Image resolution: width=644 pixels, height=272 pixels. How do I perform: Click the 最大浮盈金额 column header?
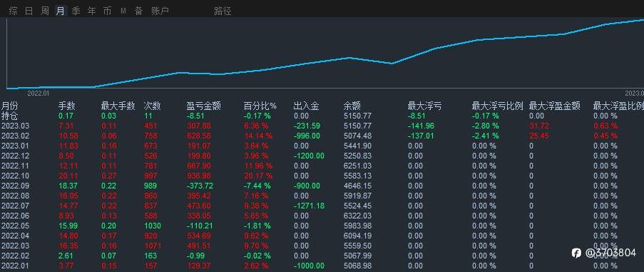tap(554, 106)
